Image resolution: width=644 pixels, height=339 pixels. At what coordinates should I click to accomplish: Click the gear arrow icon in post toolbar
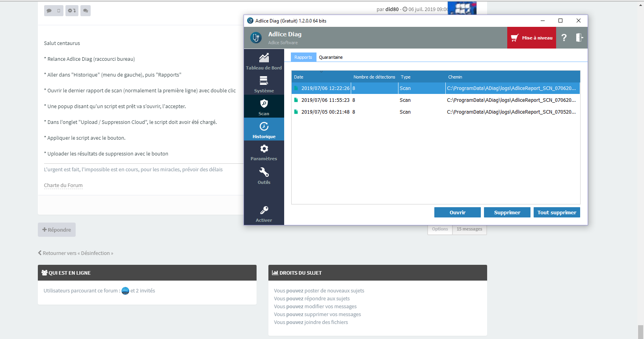click(x=72, y=11)
